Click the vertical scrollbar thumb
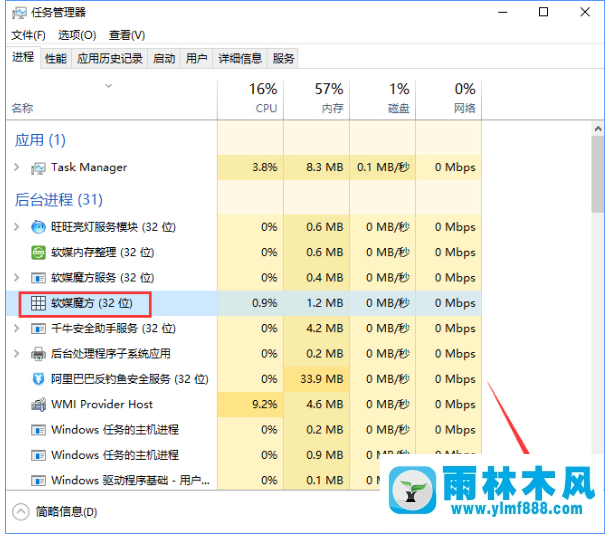This screenshot has height=534, width=608. (598, 175)
